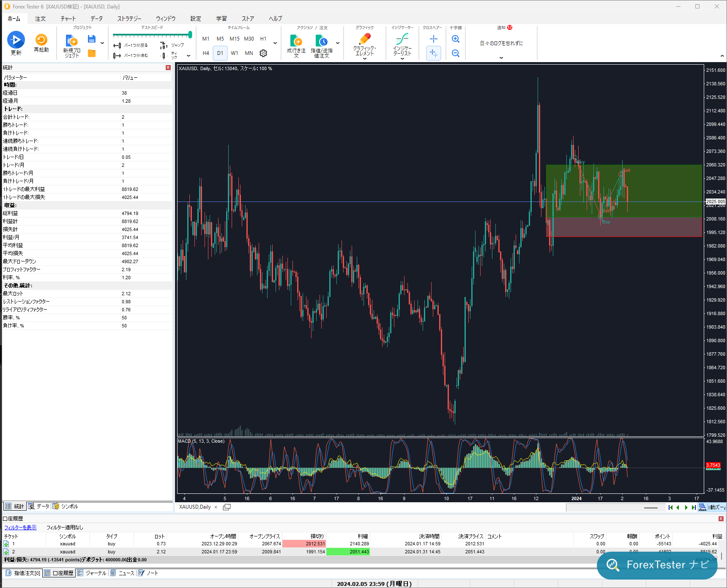Switch to the シンボル panel tab
The width and height of the screenshot is (727, 588).
coord(66,506)
